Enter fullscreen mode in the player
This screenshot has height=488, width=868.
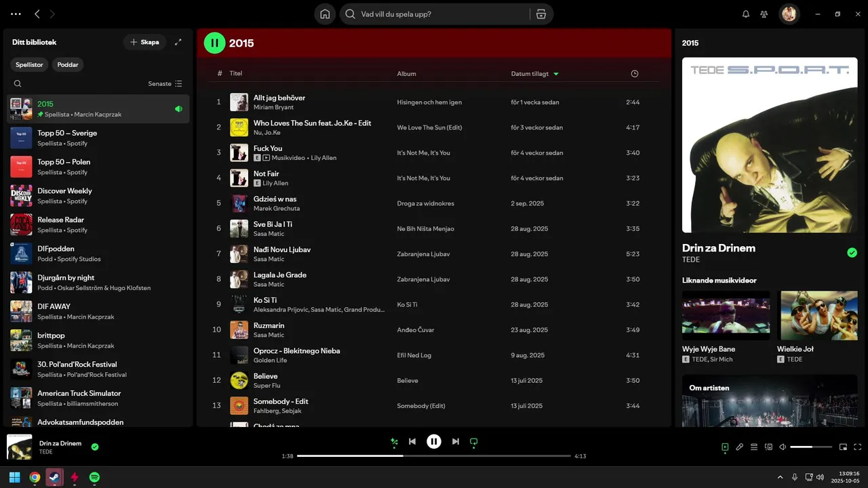point(858,447)
